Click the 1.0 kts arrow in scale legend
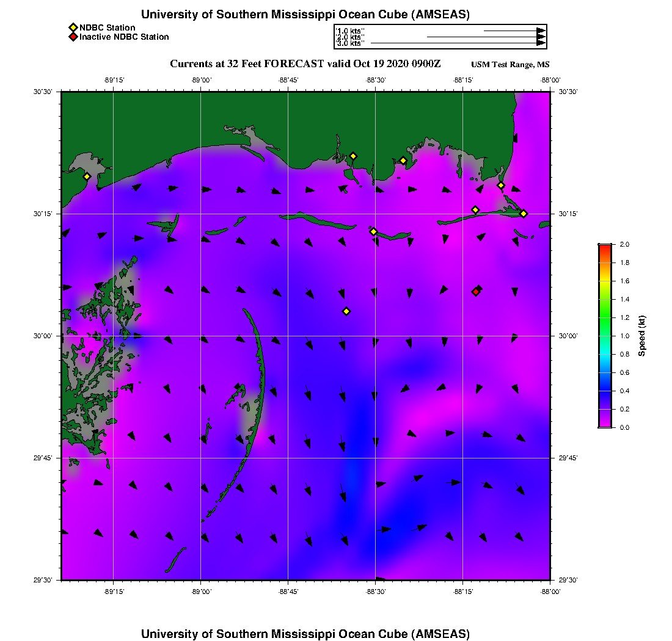 click(x=513, y=30)
